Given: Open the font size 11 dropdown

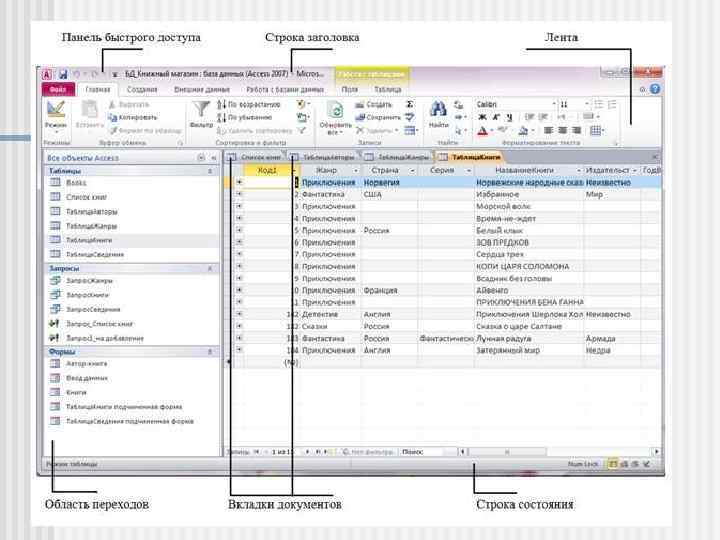Looking at the screenshot, I should click(586, 105).
